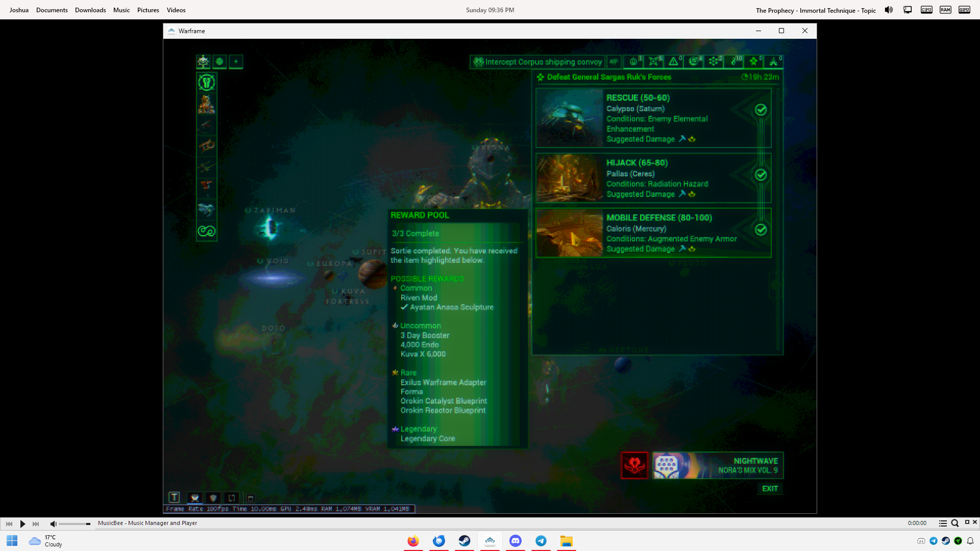Select the Defeat General Sargas Ruk's Forces header
The height and width of the screenshot is (551, 980).
coord(609,77)
